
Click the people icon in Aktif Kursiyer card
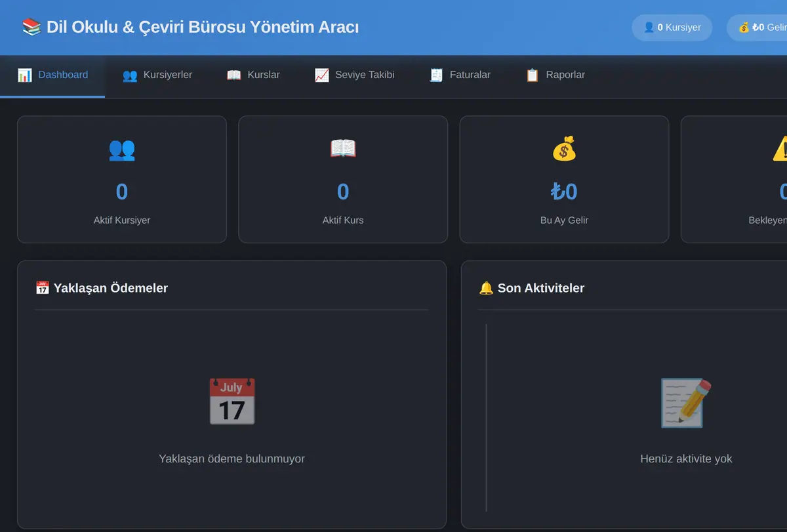point(122,150)
